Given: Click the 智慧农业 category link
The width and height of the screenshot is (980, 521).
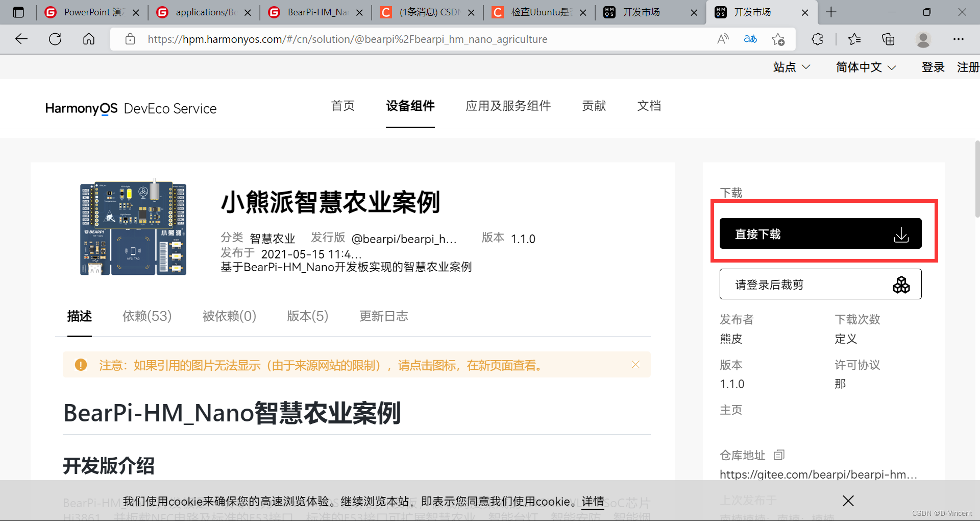Looking at the screenshot, I should coord(273,239).
